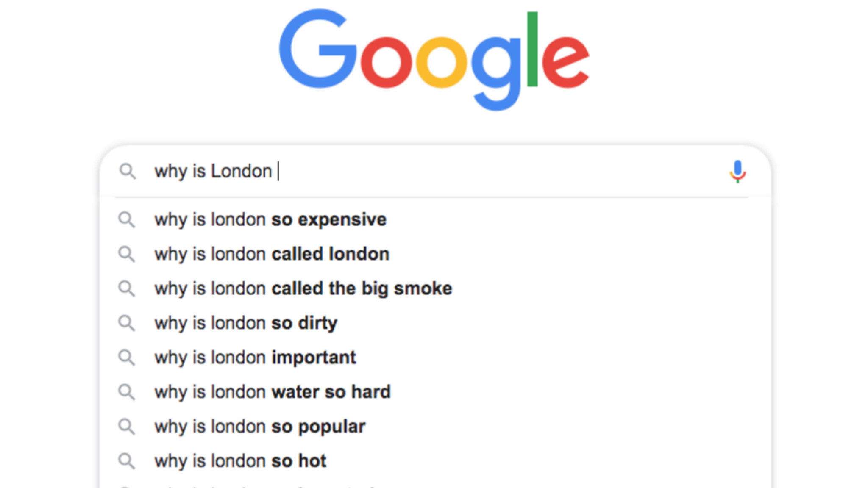Viewport: 868px width, 488px height.
Task: Click the magnifier beside 'called the big smoke'
Action: click(x=126, y=288)
